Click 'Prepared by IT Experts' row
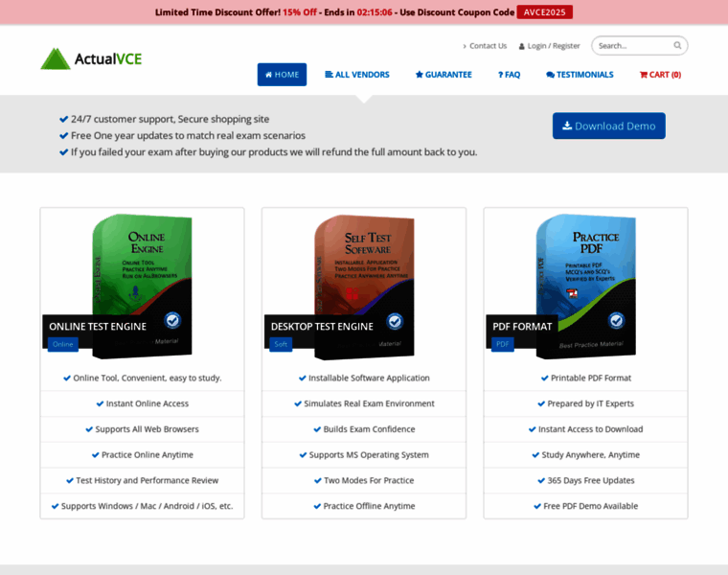Image resolution: width=728 pixels, height=575 pixels. pyautogui.click(x=586, y=403)
